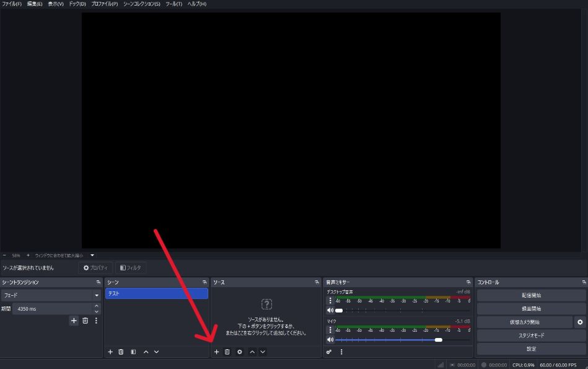The height and width of the screenshot is (369, 588).
Task: Expand the preview zoom scaling dropdown arrow
Action: coord(92,255)
